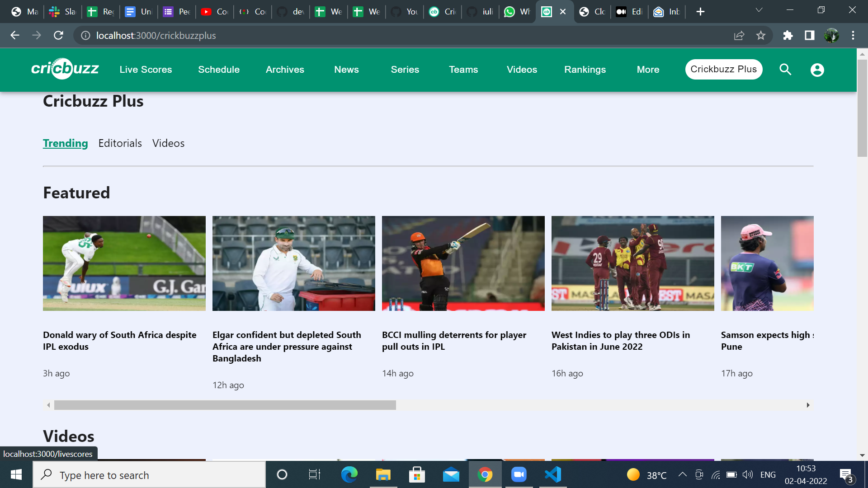Expand the tab search chevron
The width and height of the screenshot is (868, 488).
(x=759, y=10)
